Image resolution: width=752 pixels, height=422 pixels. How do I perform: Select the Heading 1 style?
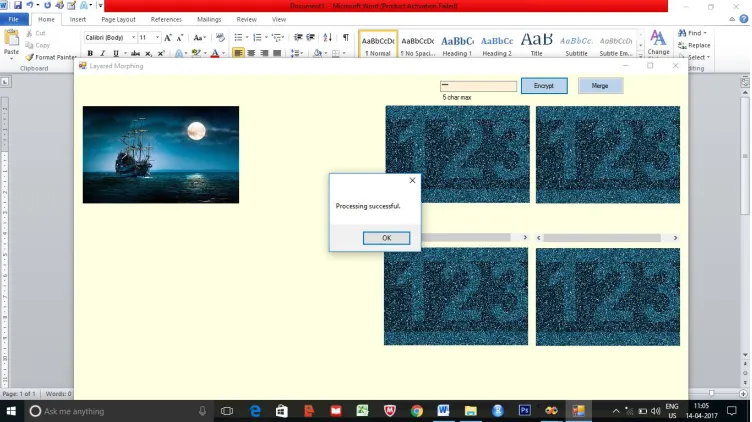457,45
